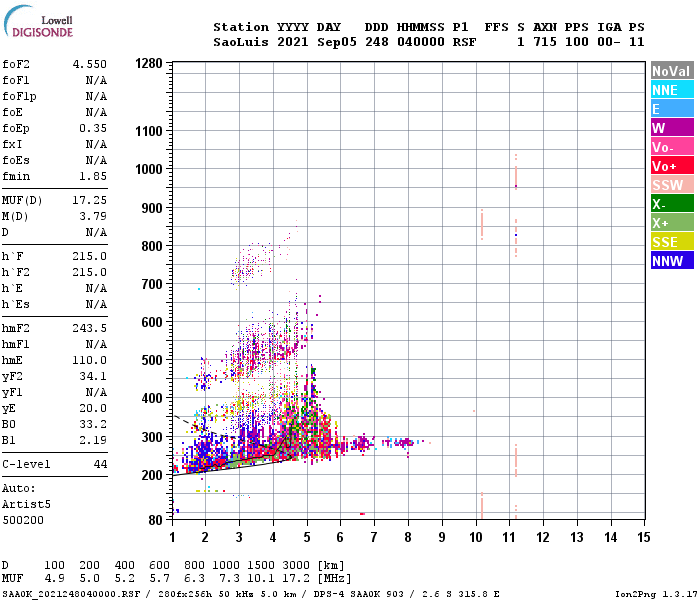Click the MUF value 17.2 in table
700x600 pixels.
[x=296, y=578]
